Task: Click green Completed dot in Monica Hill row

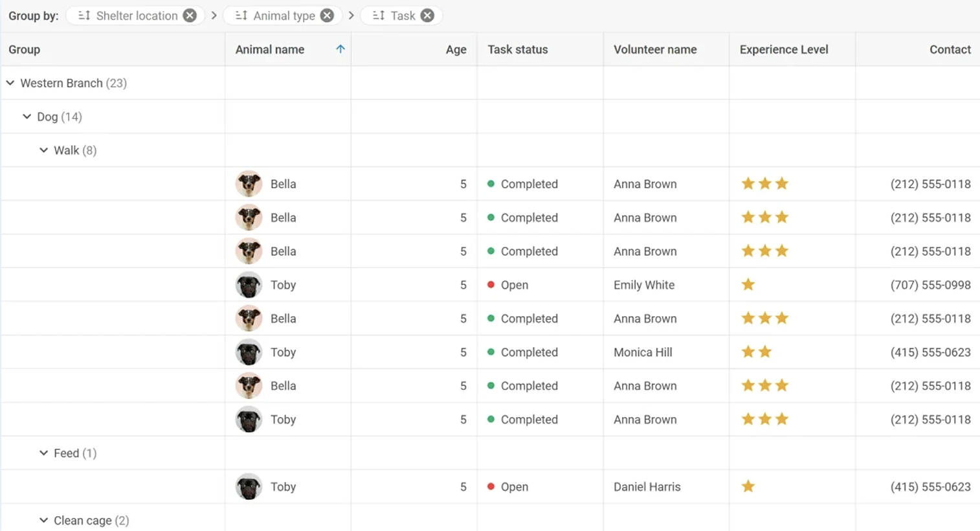Action: click(491, 352)
